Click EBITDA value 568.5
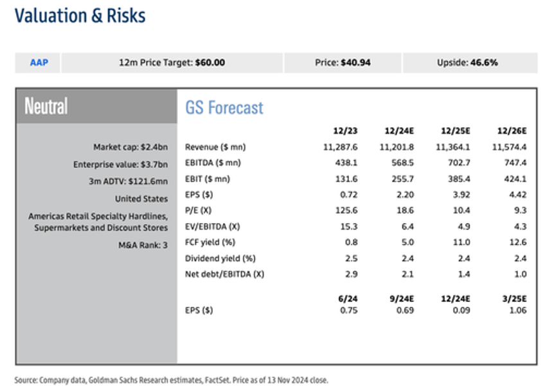Screen dimensions: 545x392 [402, 163]
